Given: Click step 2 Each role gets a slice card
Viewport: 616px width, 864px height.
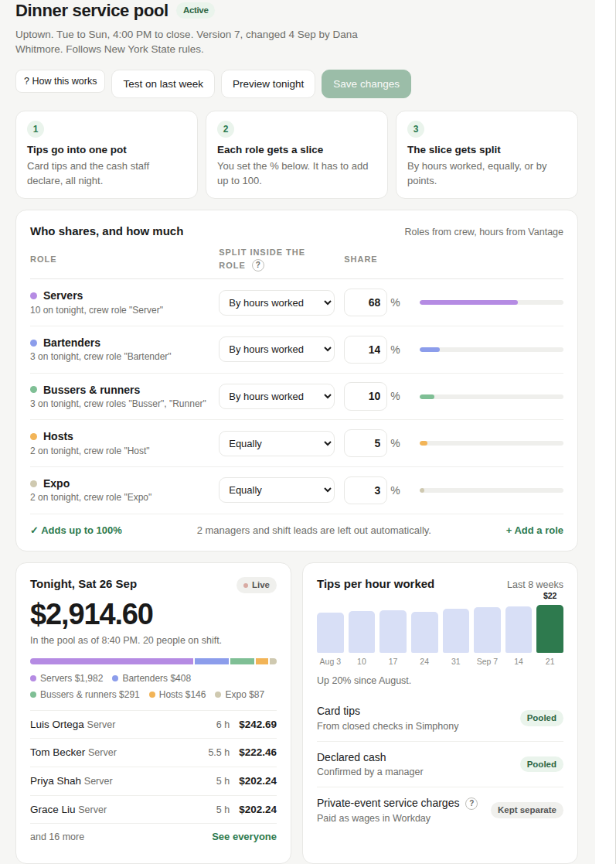Looking at the screenshot, I should point(297,155).
